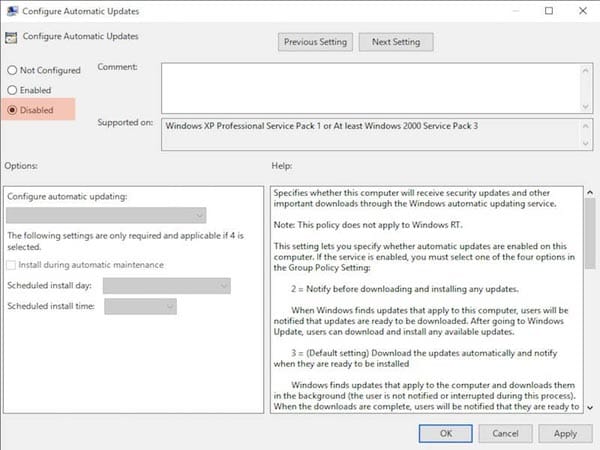Click the Configure Automatic Updates setting icon
Viewport: 600px width, 450px height.
(11, 38)
